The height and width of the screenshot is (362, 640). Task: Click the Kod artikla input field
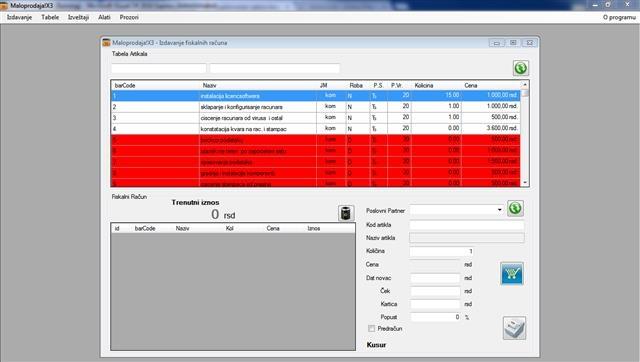coord(467,225)
